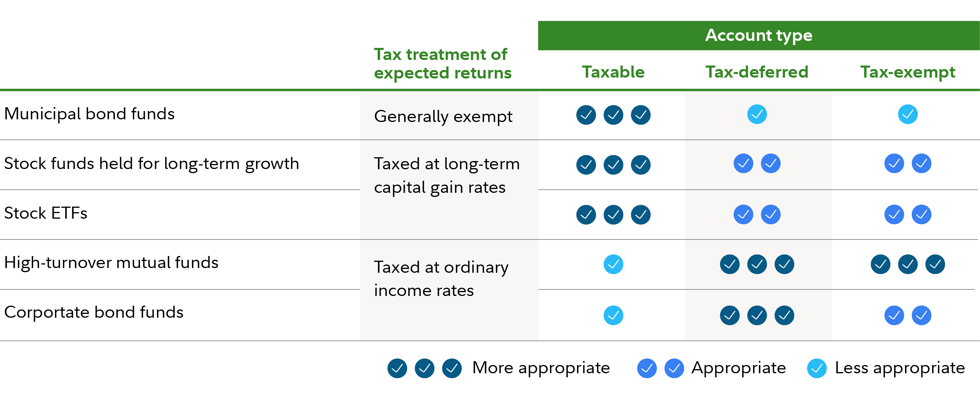
Task: Click Corporate bond funds row label
Action: click(93, 312)
